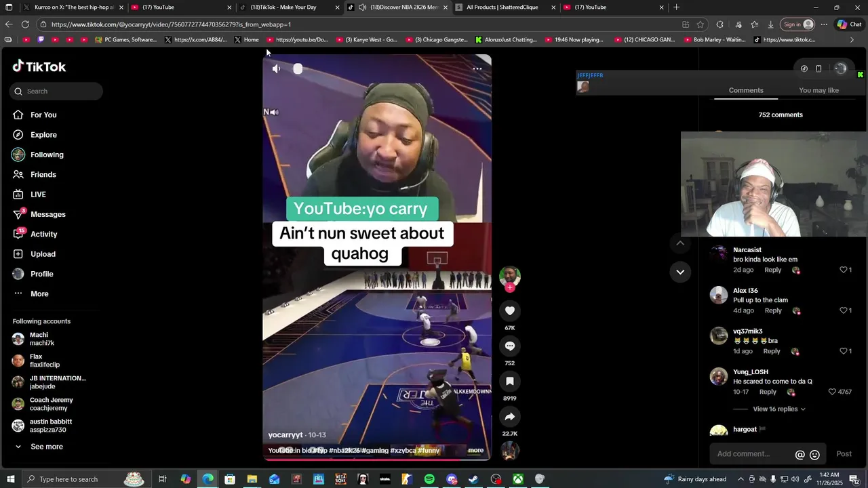Open the TikTok coins icon near avatar
The height and width of the screenshot is (488, 868).
(804, 68)
